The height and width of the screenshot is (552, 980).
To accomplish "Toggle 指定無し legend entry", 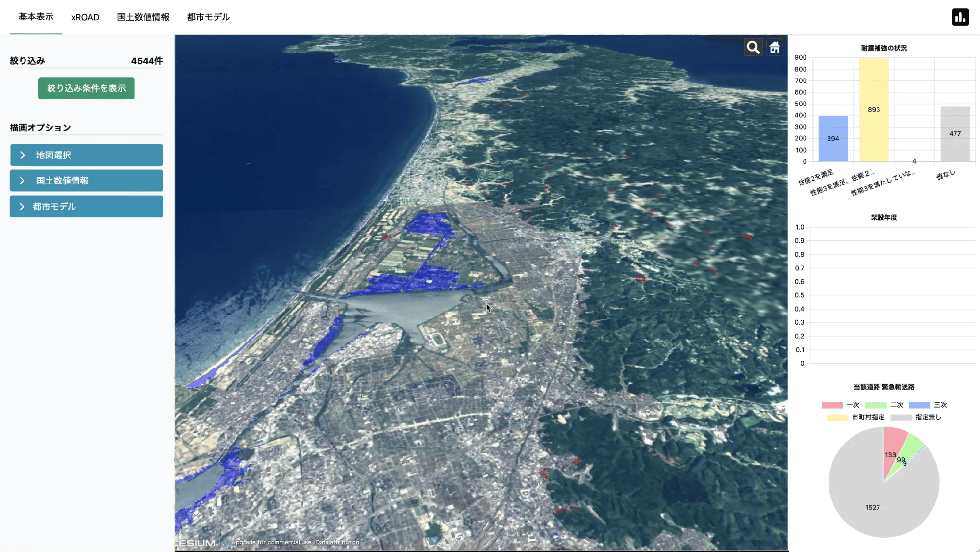I will pyautogui.click(x=915, y=417).
